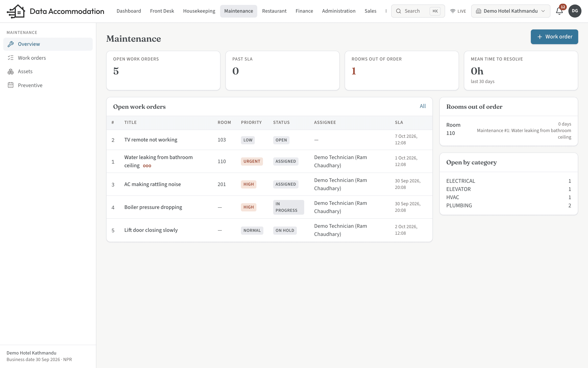Focus the Search input field
The image size is (588, 368).
[x=418, y=11]
